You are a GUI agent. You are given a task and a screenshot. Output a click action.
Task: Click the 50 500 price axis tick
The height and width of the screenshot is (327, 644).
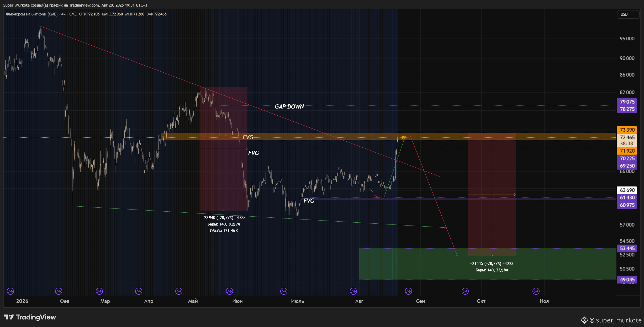click(x=627, y=269)
